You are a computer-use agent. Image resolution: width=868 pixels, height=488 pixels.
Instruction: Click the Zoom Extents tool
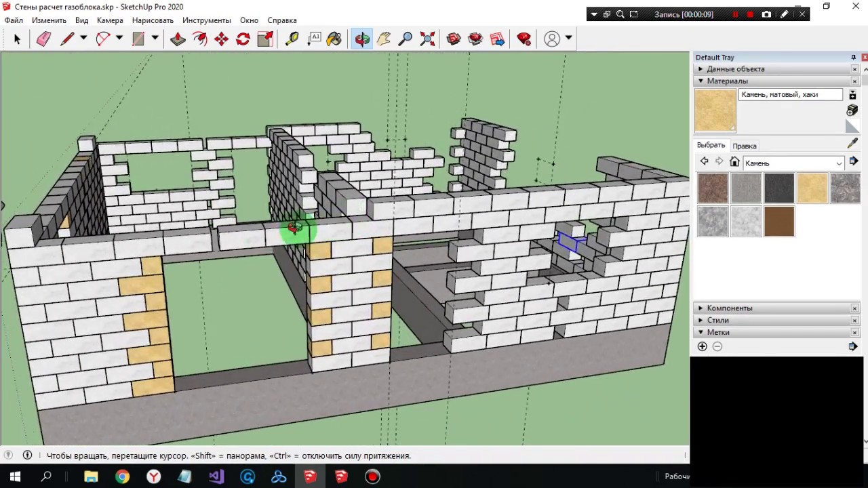pyautogui.click(x=427, y=39)
